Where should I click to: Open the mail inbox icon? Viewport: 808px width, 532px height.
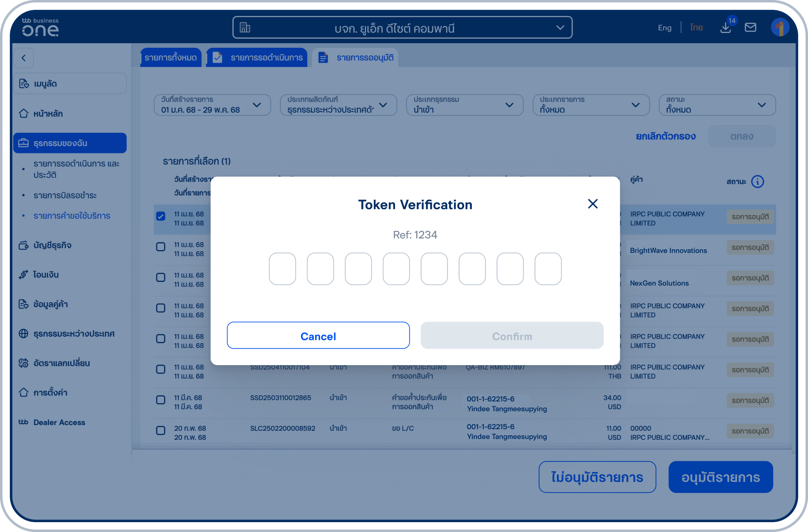tap(751, 27)
